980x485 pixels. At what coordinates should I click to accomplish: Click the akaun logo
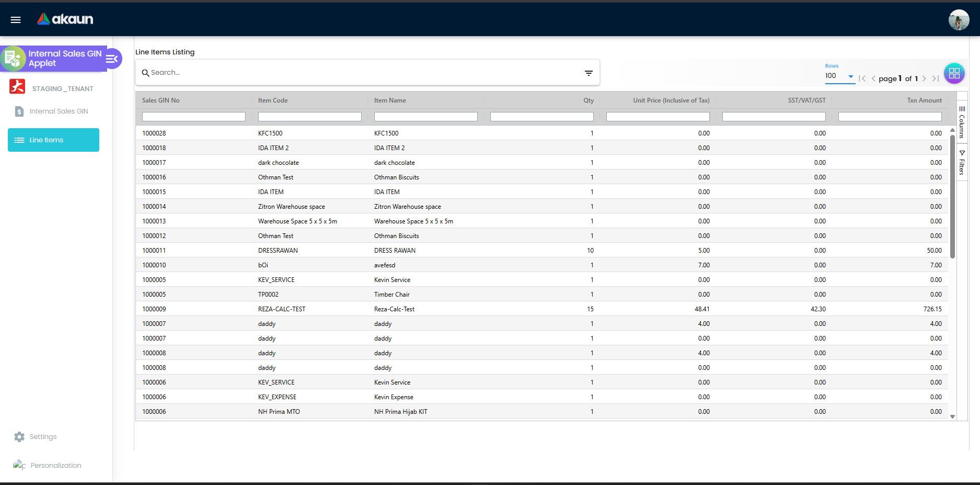coord(65,19)
